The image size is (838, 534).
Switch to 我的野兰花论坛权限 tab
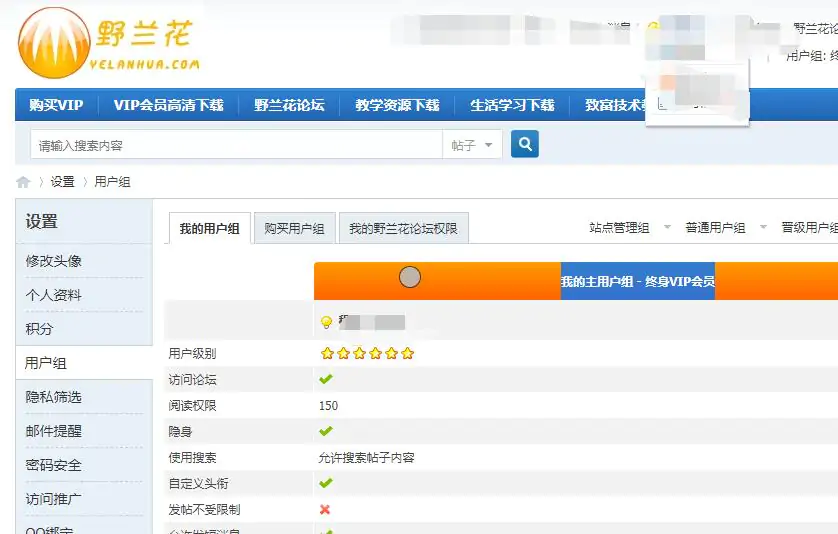click(404, 228)
